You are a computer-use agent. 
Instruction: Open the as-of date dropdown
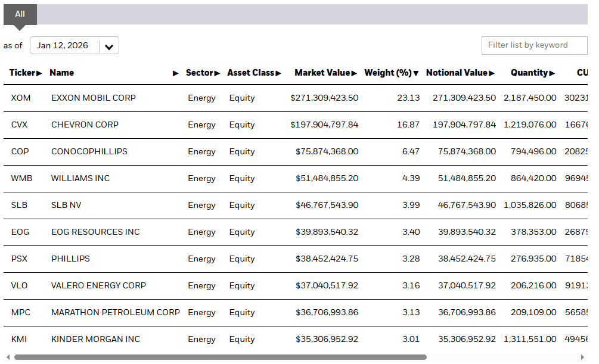coord(108,45)
